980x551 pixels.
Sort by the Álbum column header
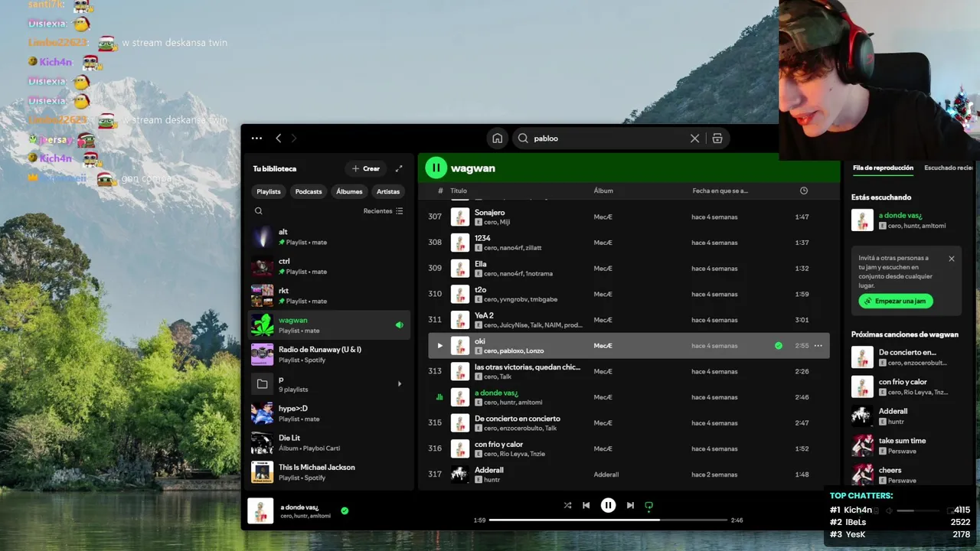click(x=603, y=191)
